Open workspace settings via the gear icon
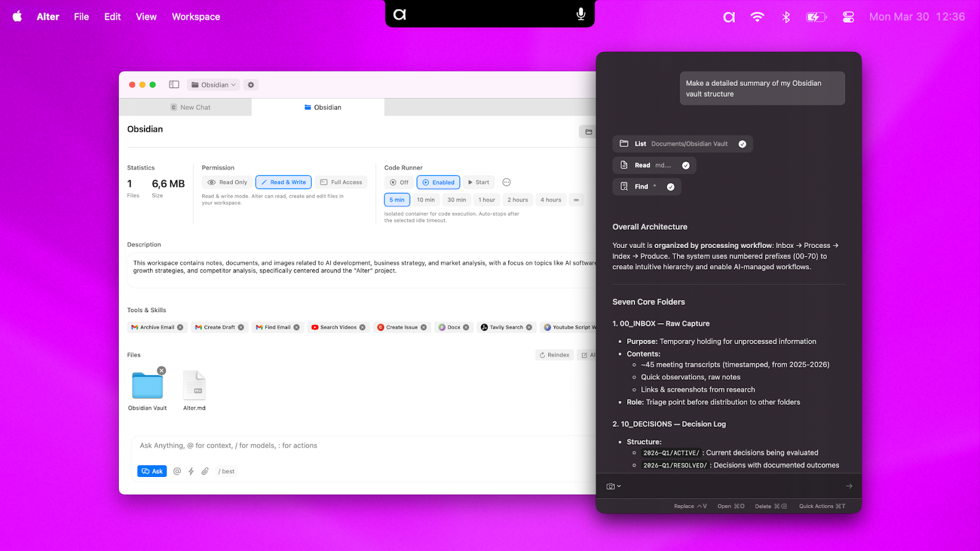 point(251,84)
